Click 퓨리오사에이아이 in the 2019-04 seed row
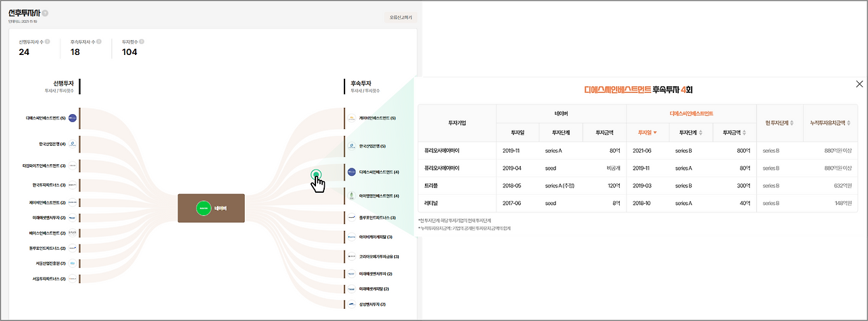The height and width of the screenshot is (321, 868). point(442,168)
